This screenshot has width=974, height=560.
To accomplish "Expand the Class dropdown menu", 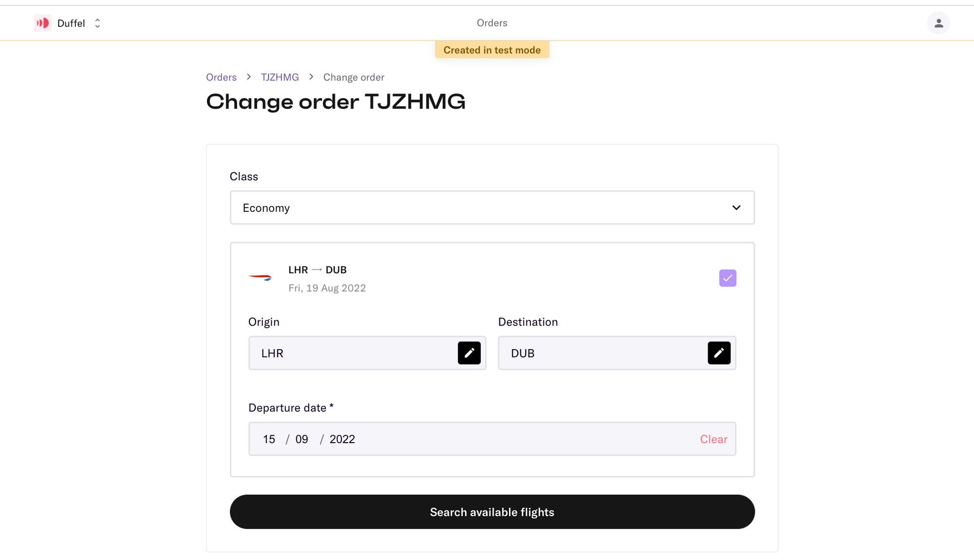I will [492, 207].
